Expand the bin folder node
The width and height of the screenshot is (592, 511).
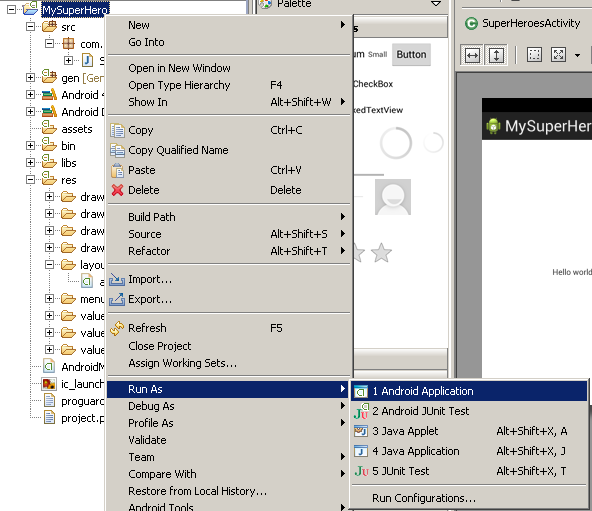(30, 145)
